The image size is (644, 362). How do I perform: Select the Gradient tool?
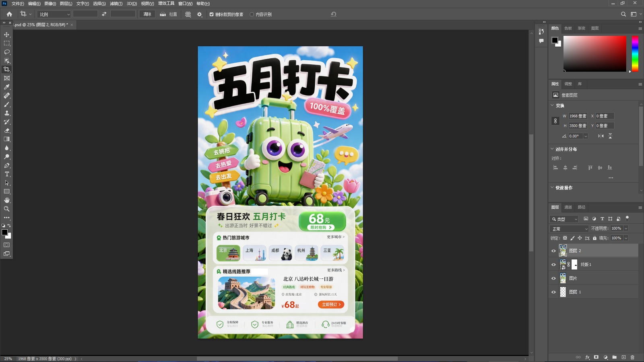(x=7, y=139)
